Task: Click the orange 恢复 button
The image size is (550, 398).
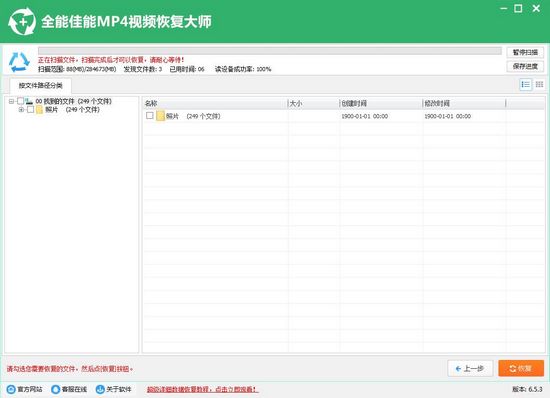Action: 521,369
